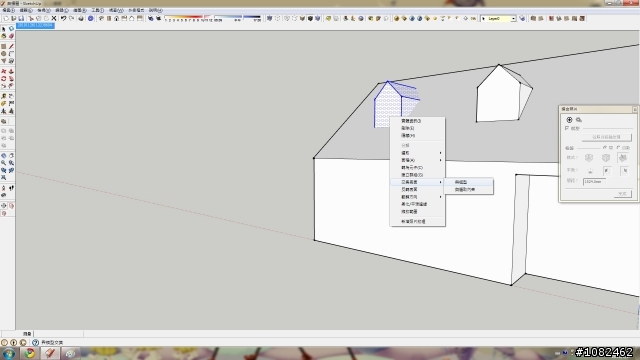Expand the 選取 submenu in context menu
The width and height of the screenshot is (640, 360).
[418, 153]
